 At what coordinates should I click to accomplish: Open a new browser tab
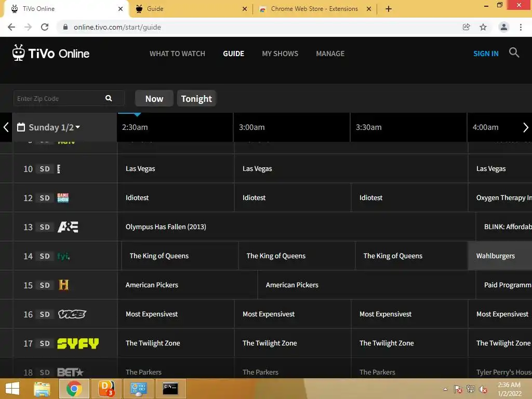[x=389, y=9]
